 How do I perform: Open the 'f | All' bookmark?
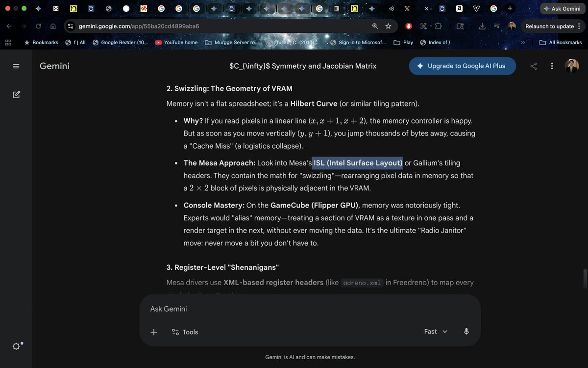click(x=75, y=43)
